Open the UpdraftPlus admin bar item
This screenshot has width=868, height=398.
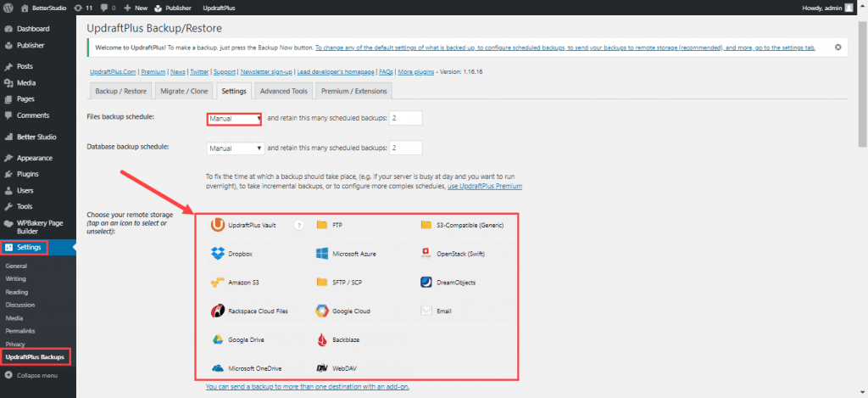point(219,8)
